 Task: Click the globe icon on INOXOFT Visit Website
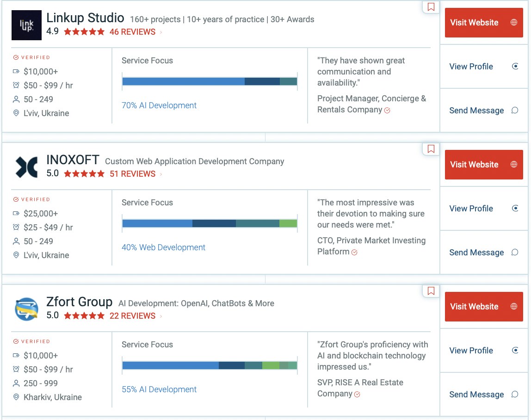[x=514, y=164]
